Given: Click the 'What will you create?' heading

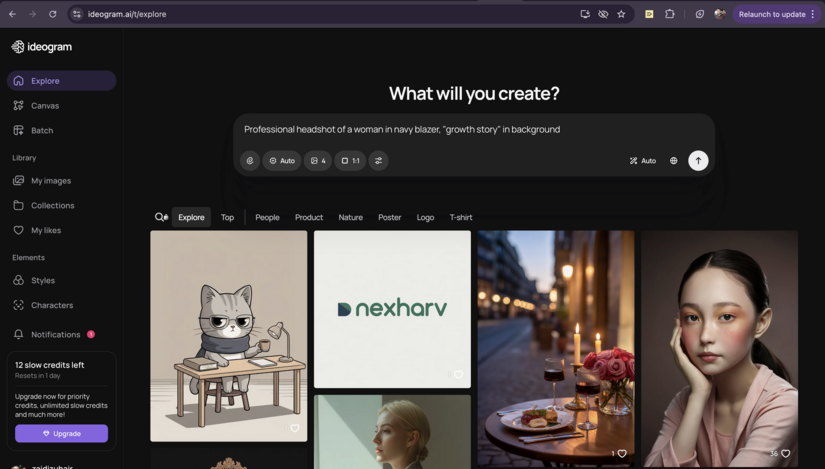Looking at the screenshot, I should (x=474, y=94).
